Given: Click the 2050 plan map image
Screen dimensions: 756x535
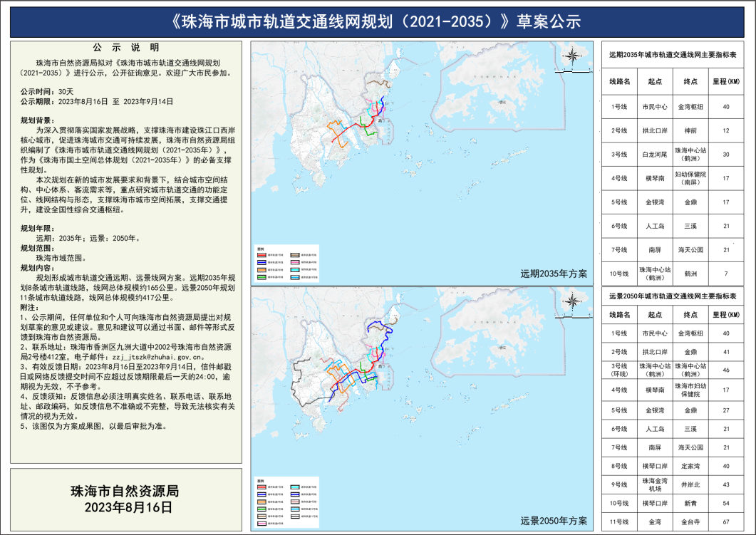Looking at the screenshot, I should click(x=422, y=409).
